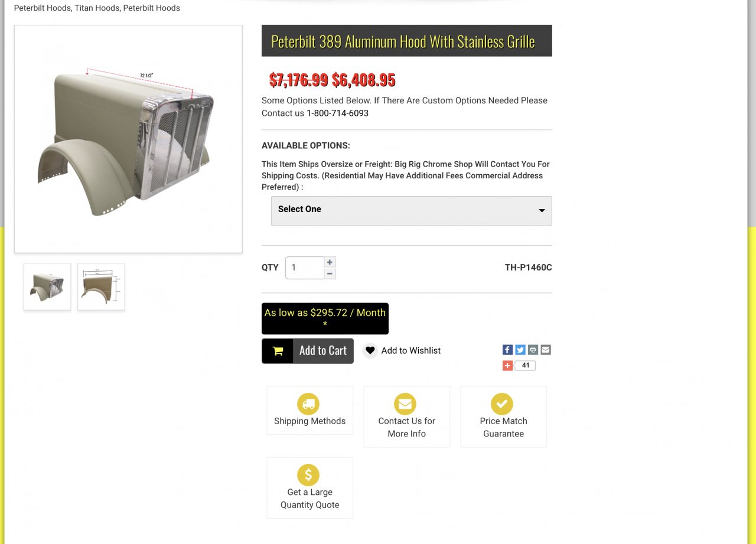756x544 pixels.
Task: Share product via Twitter icon
Action: 520,350
